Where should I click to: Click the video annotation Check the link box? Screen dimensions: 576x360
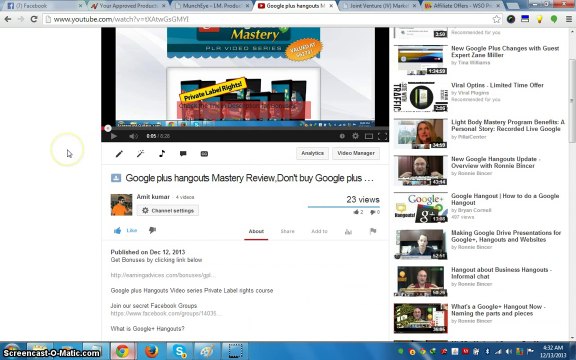[x=244, y=110]
